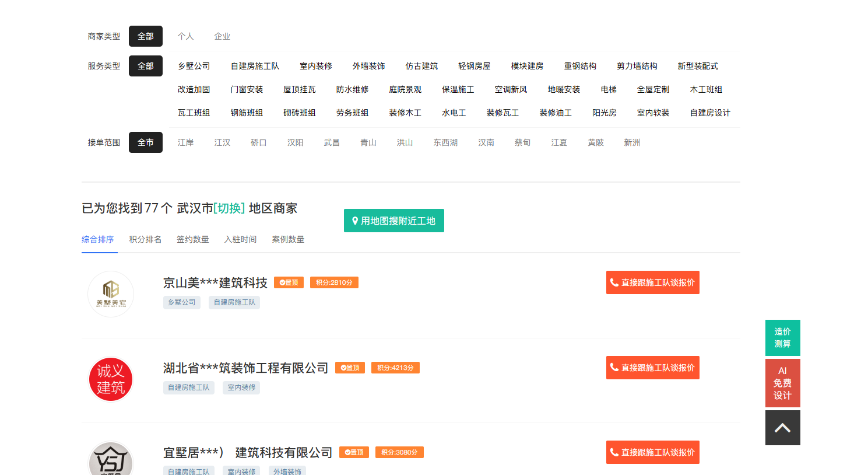The height and width of the screenshot is (475, 868).
Task: Open 宜墅居***）建筑科技有限公司 merchant page
Action: [x=248, y=453]
